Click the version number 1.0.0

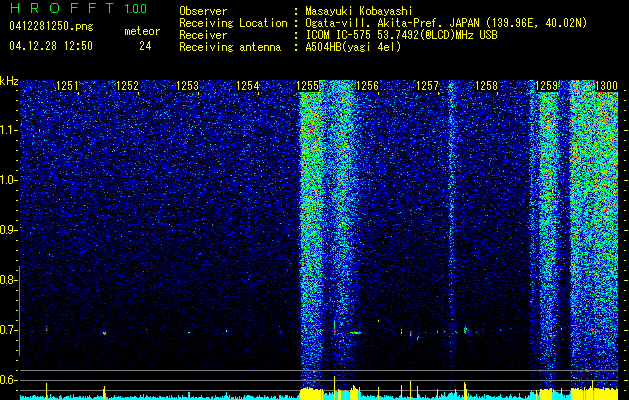pos(136,8)
